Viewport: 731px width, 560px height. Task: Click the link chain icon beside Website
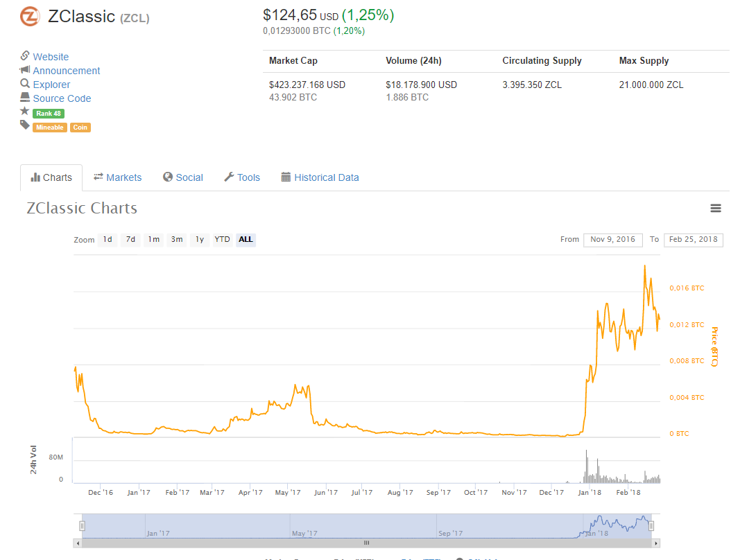point(25,55)
